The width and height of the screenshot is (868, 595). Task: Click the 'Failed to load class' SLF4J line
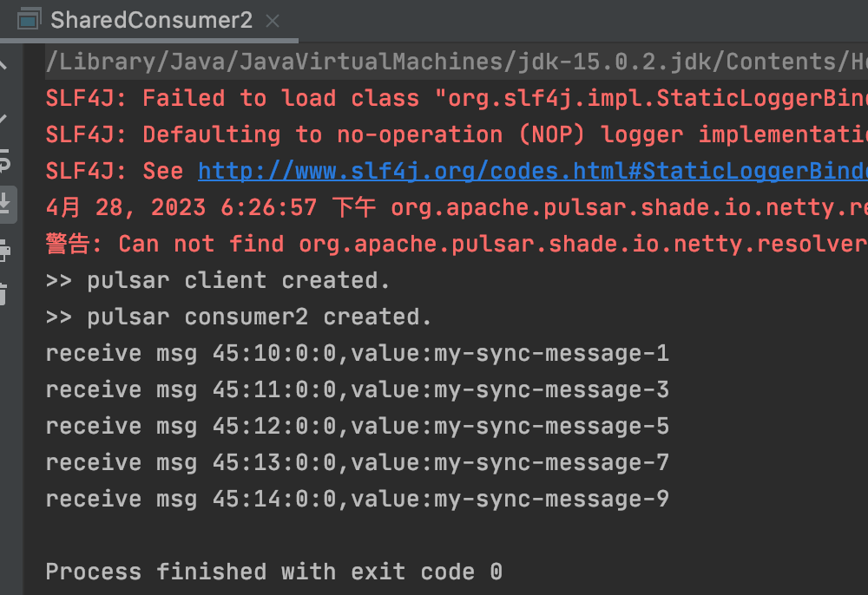(457, 98)
